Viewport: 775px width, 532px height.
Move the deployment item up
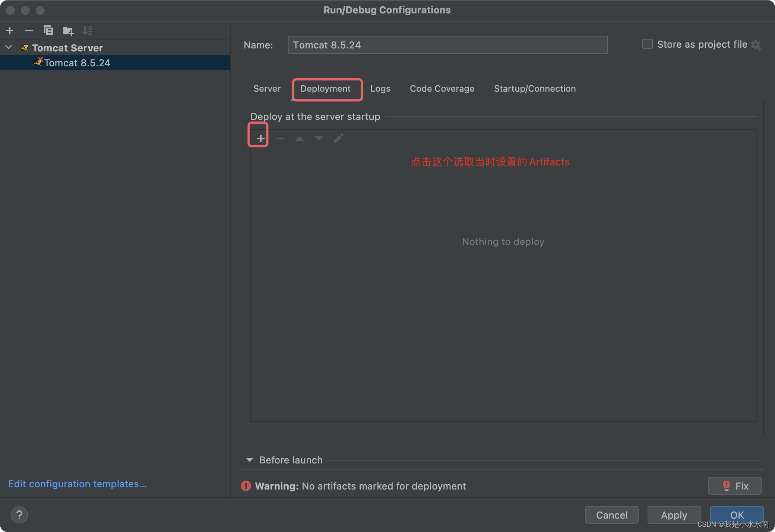click(300, 139)
